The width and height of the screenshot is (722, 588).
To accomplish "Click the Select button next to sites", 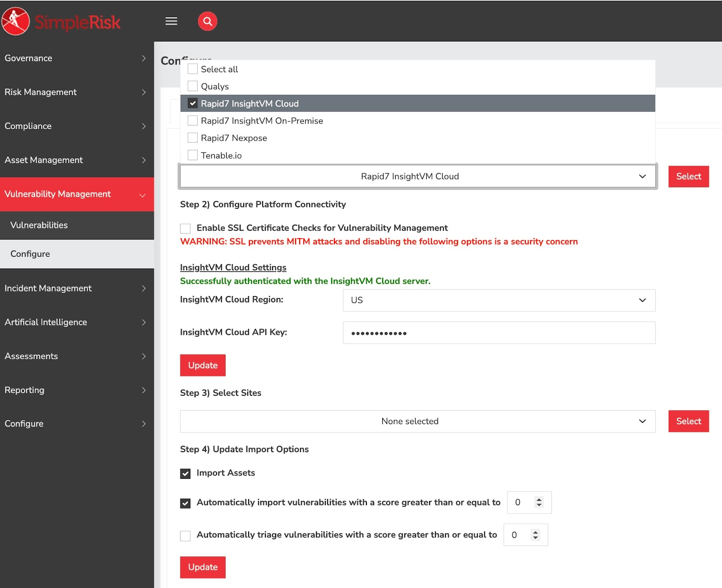I will (x=688, y=421).
